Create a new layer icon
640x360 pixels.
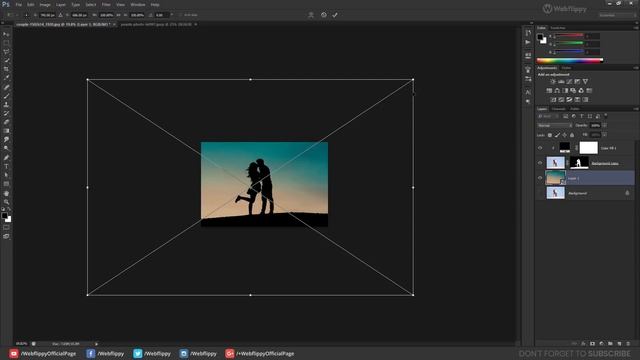[x=619, y=344]
